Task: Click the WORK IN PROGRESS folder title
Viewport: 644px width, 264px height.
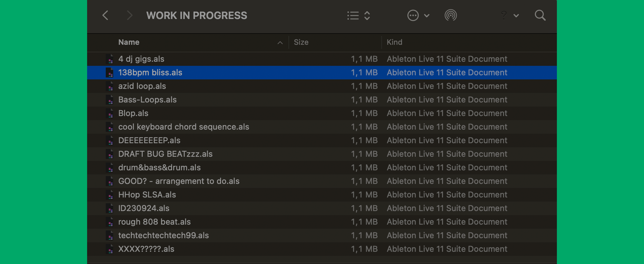Action: (x=197, y=15)
